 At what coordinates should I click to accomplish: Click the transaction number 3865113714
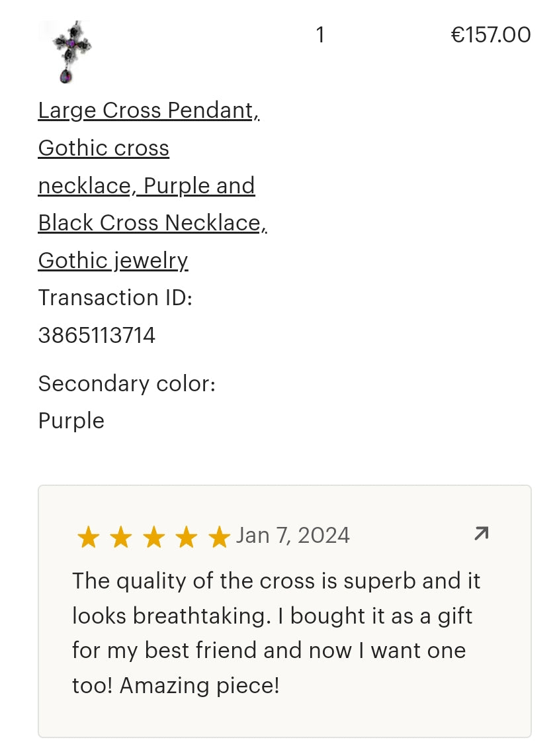97,336
